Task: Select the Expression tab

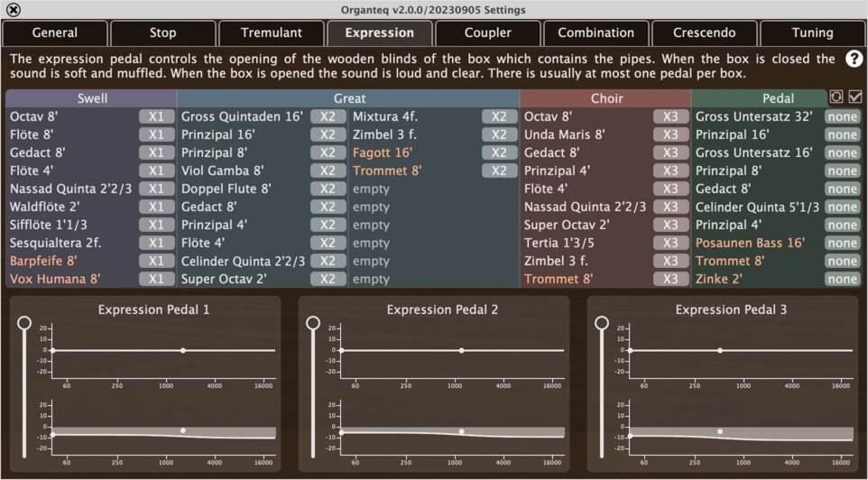Action: click(x=379, y=32)
